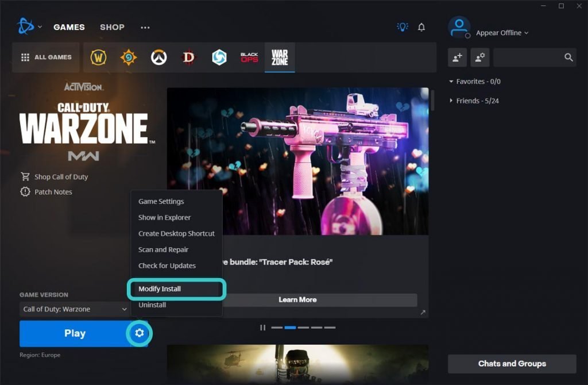Viewport: 588px width, 385px height.
Task: Jump to the third carousel slide
Action: (x=303, y=328)
